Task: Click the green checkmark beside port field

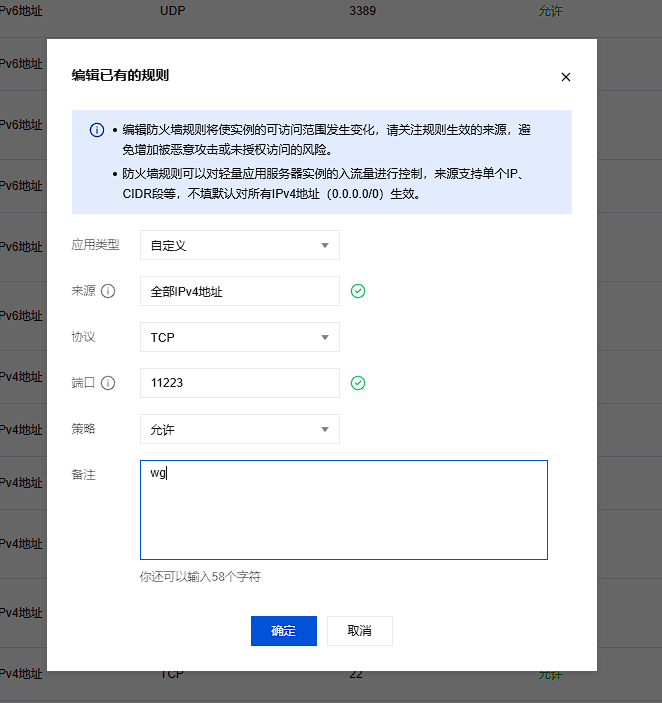Action: pyautogui.click(x=358, y=383)
